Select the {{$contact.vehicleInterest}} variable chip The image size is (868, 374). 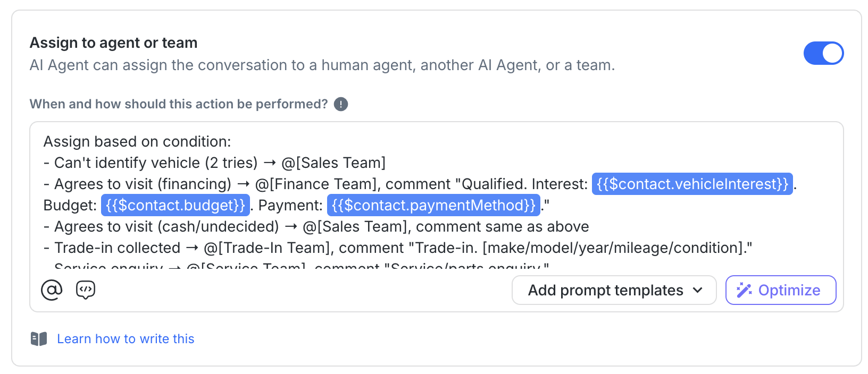[692, 184]
